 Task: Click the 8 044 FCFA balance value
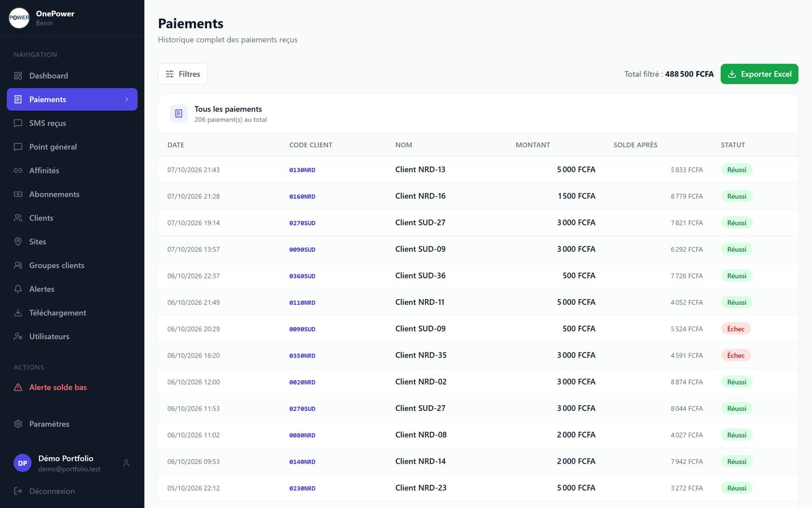(687, 408)
